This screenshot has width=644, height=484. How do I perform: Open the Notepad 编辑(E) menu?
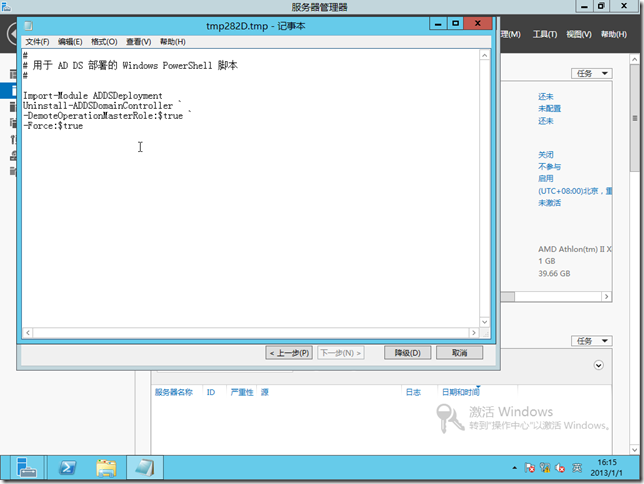[70, 42]
